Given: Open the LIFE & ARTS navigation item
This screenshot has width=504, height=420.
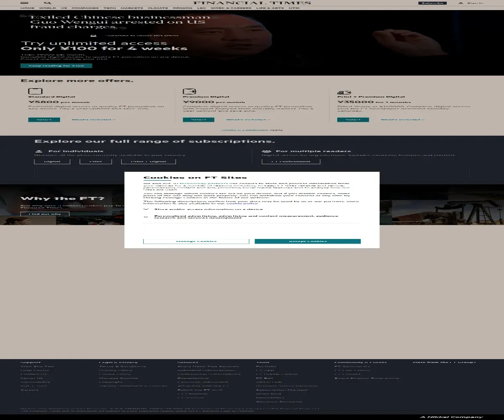Looking at the screenshot, I should pos(270,8).
